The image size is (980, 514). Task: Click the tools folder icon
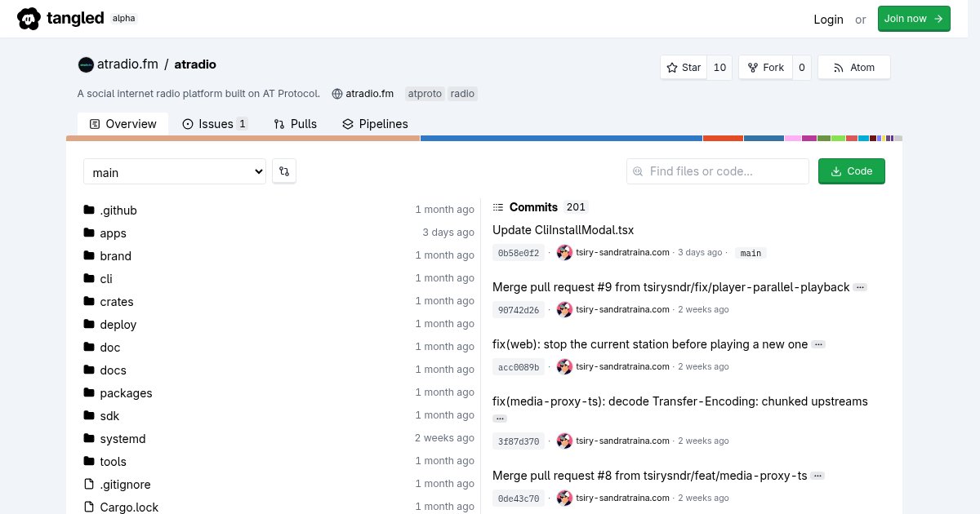pos(89,461)
